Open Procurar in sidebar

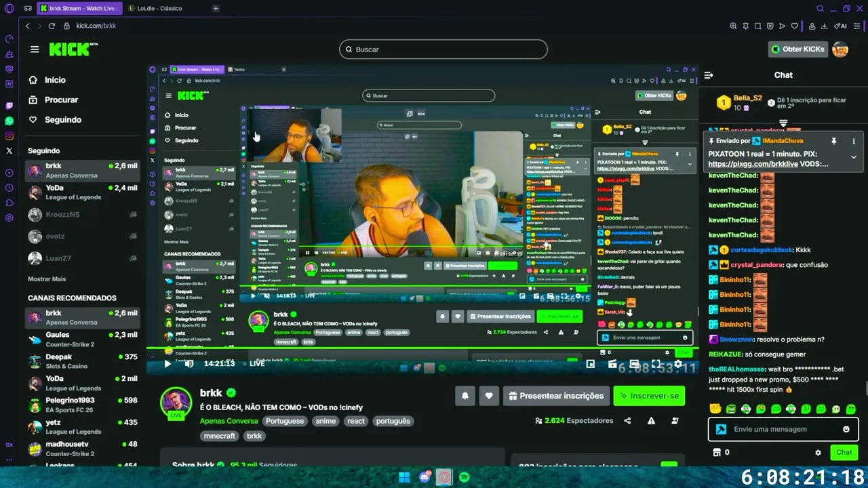(x=54, y=100)
